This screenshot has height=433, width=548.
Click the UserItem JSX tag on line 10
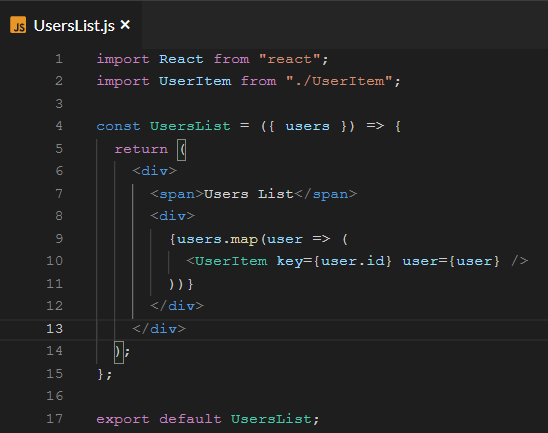click(231, 261)
